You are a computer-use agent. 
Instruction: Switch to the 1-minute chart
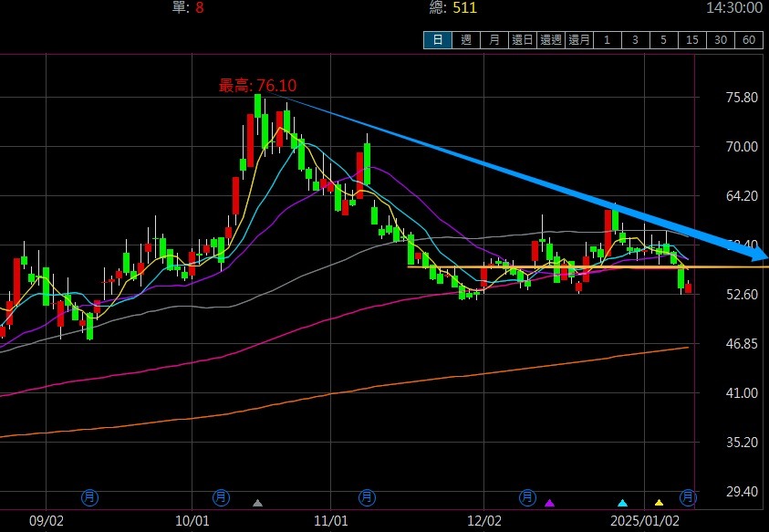[x=608, y=39]
